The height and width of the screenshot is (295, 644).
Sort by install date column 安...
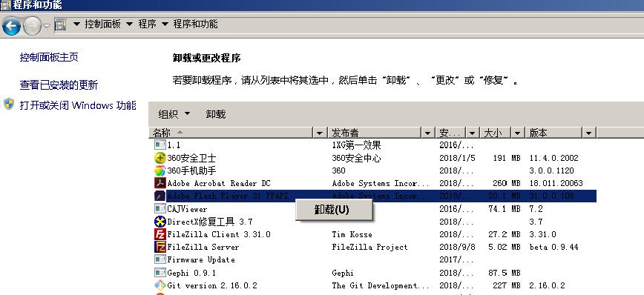451,133
